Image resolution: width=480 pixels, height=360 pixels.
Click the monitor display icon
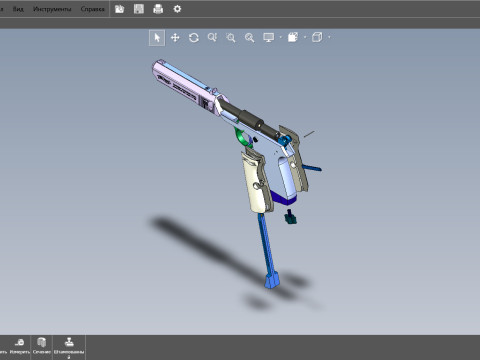pos(269,38)
